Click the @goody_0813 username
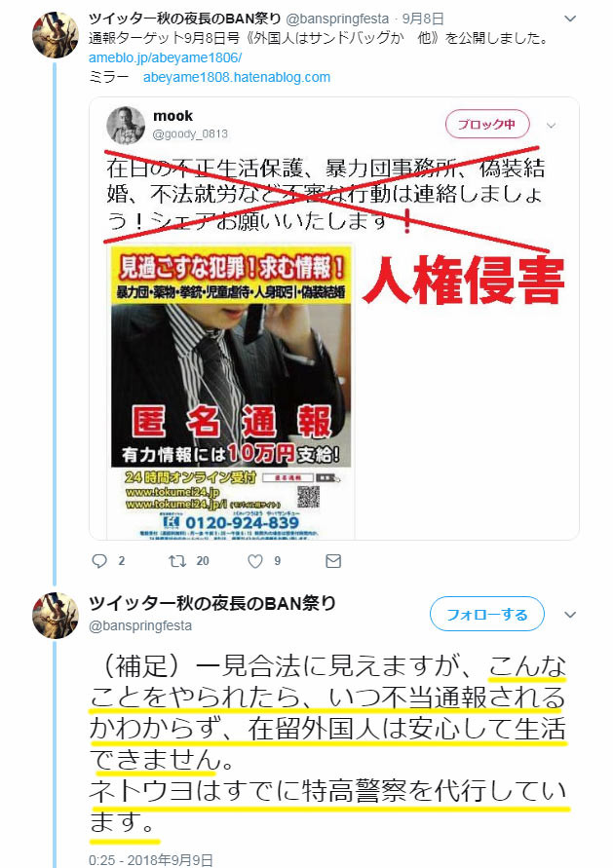 click(x=190, y=134)
